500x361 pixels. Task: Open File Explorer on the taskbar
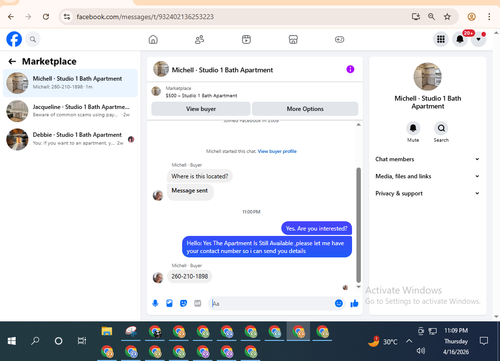coord(107,331)
